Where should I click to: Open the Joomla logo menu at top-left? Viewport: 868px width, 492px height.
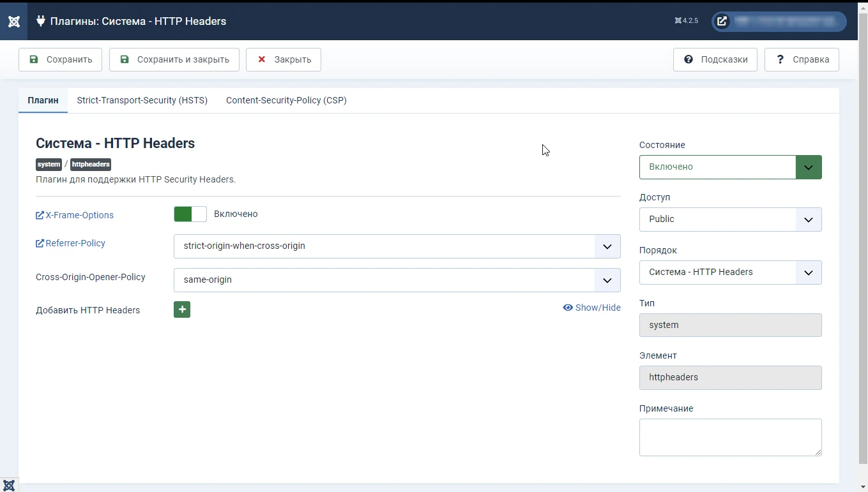click(14, 21)
